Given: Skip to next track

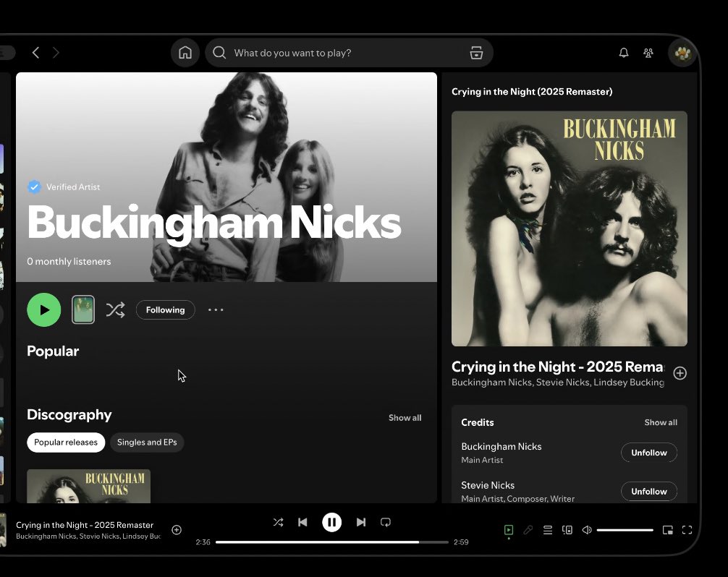Looking at the screenshot, I should (x=361, y=522).
